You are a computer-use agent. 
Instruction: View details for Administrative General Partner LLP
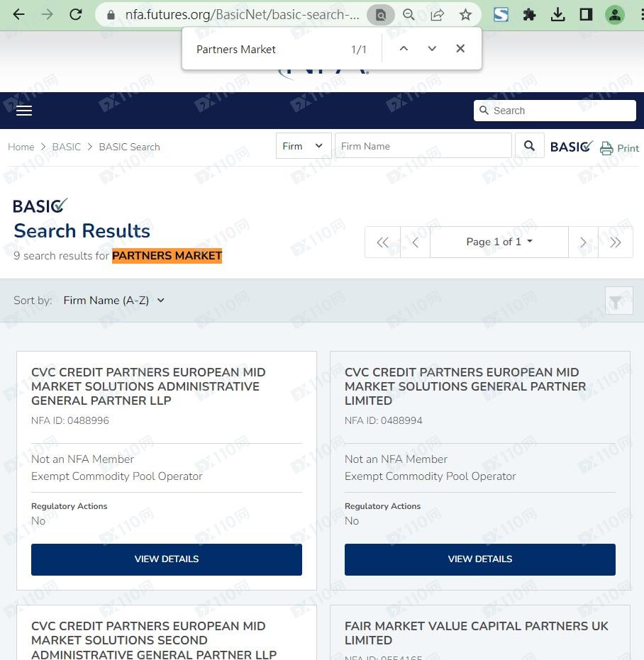point(167,559)
